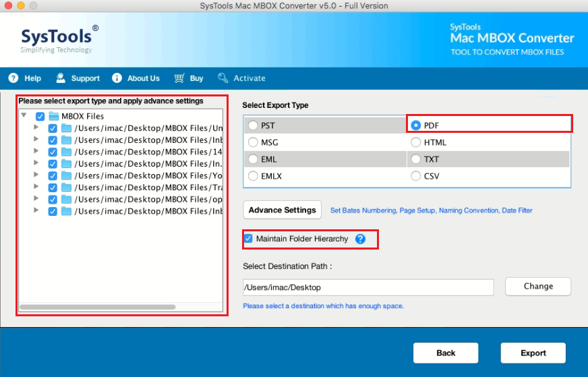Choose HTML as the export type
This screenshot has height=377, width=588.
pos(415,142)
